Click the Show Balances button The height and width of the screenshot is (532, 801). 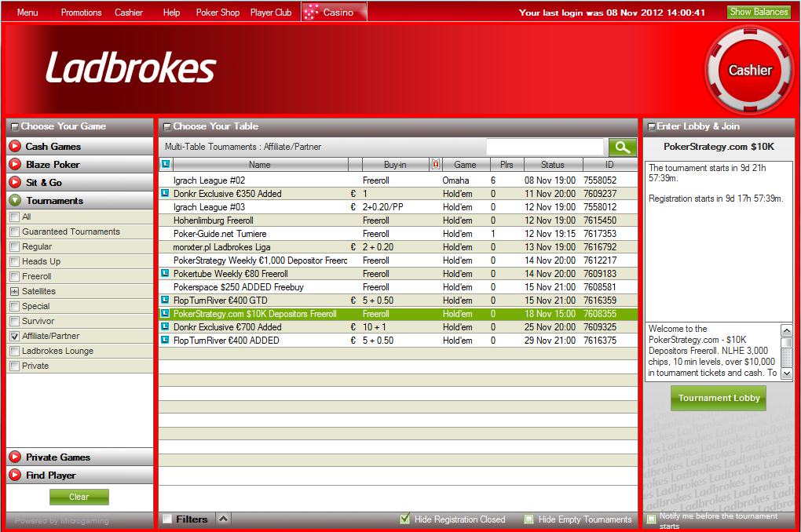pos(759,12)
